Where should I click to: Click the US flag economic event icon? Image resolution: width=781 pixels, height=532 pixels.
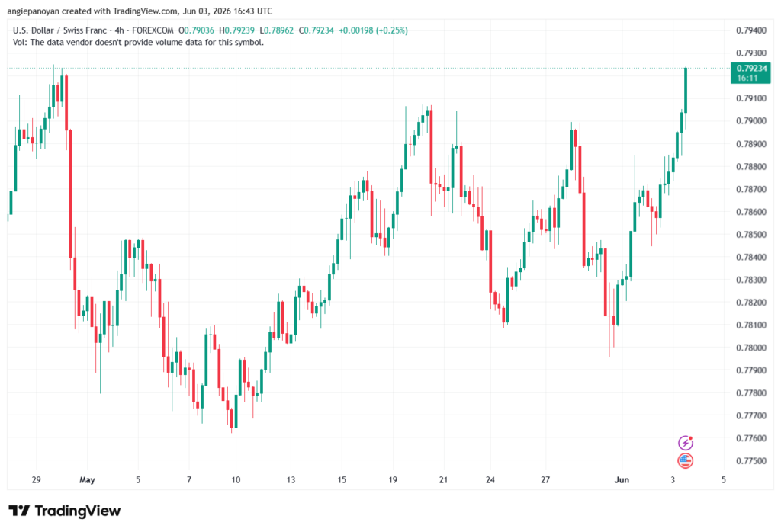(x=686, y=461)
